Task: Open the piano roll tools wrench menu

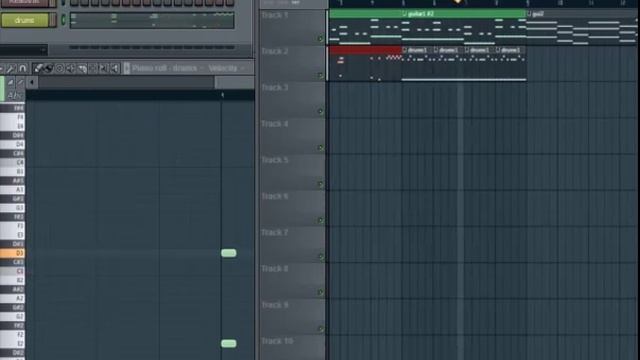Action: pyautogui.click(x=11, y=68)
